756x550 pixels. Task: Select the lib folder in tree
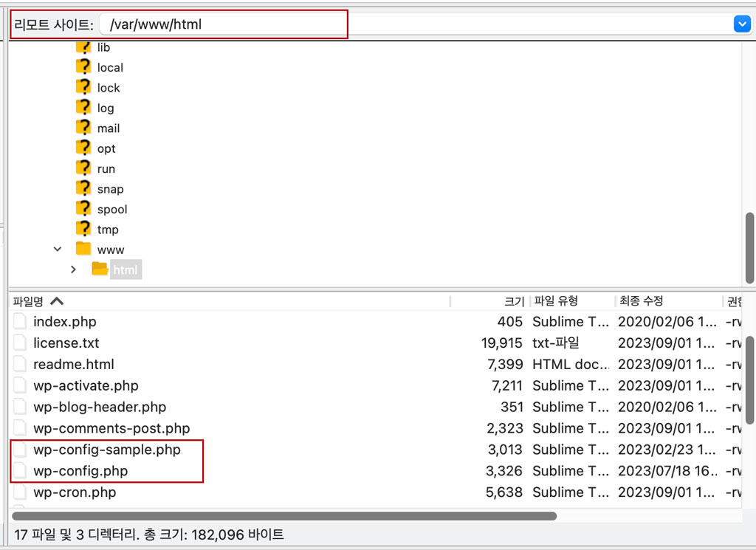click(x=103, y=47)
